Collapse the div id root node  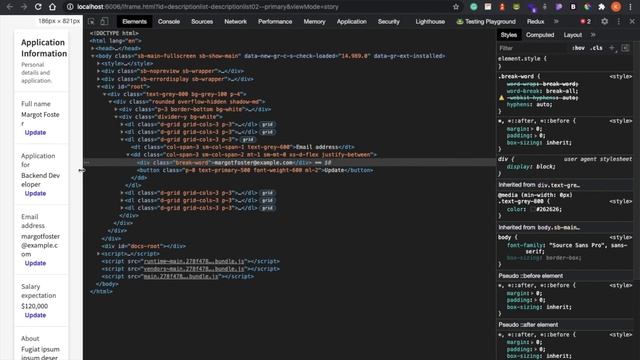(98, 87)
